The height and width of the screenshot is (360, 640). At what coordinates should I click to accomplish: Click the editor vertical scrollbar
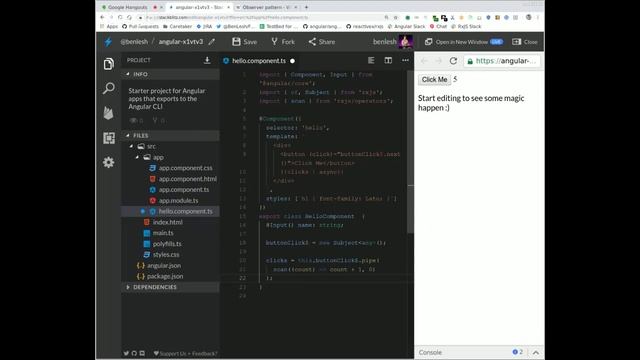tap(411, 151)
